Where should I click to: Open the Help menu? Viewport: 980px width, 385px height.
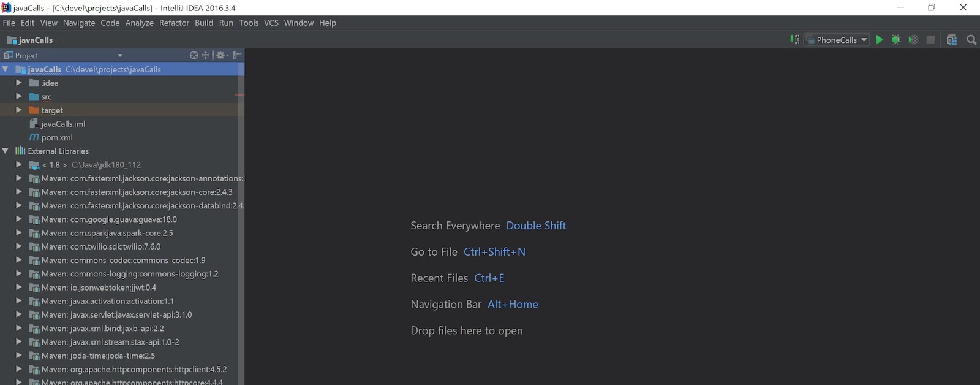pyautogui.click(x=328, y=23)
